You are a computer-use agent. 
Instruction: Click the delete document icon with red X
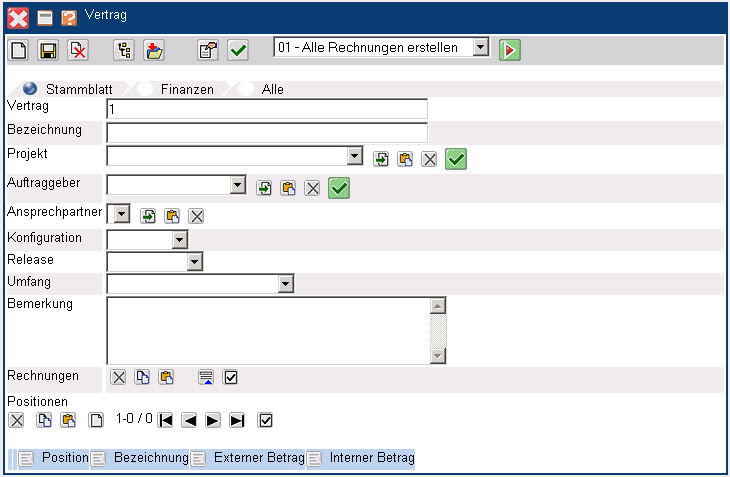(77, 50)
